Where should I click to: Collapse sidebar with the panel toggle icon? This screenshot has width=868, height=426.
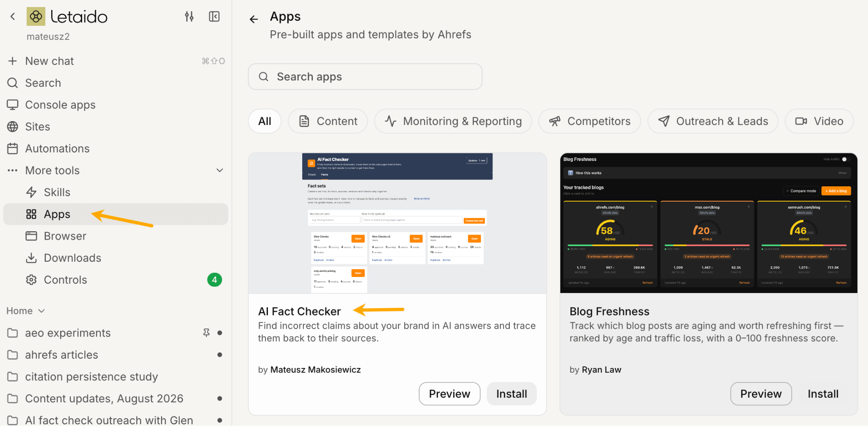pos(214,17)
